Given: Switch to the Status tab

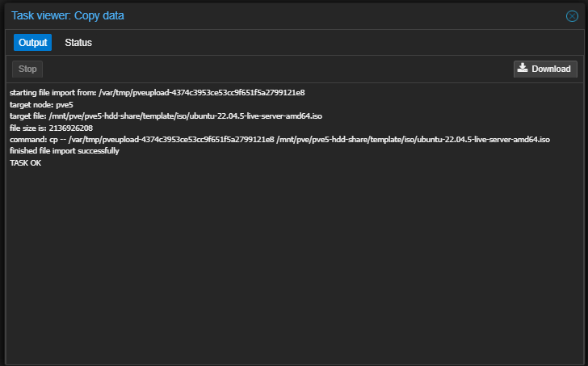Looking at the screenshot, I should (x=78, y=42).
